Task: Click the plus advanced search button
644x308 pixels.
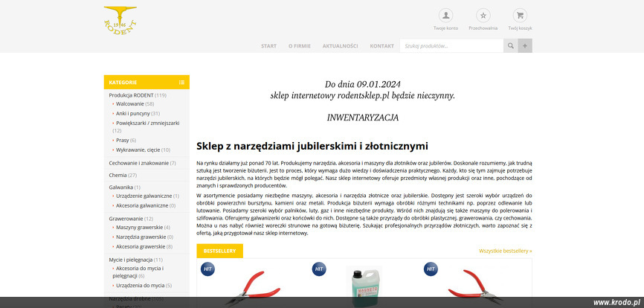Action: pos(525,46)
